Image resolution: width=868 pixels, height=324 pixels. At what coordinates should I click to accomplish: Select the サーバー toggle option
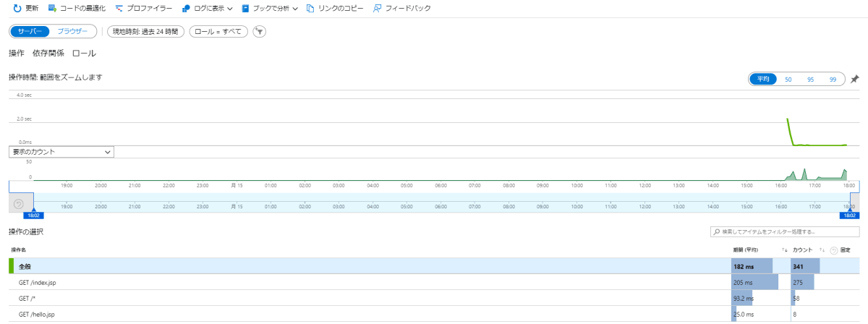click(x=30, y=32)
